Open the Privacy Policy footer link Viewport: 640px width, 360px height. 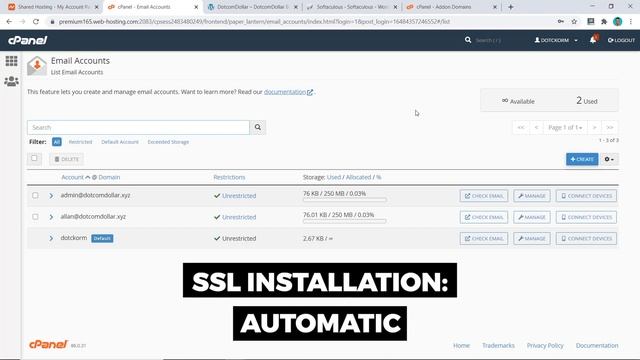545,345
